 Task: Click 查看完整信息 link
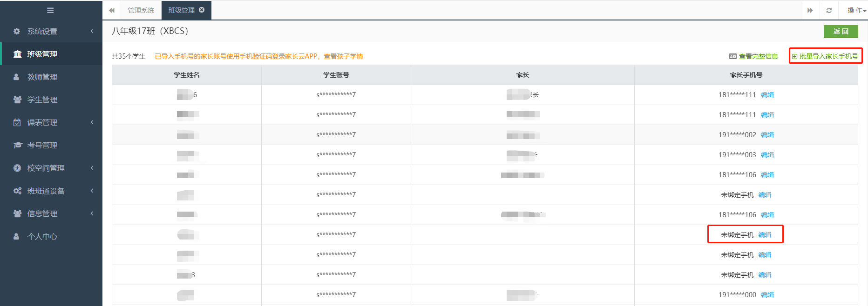point(753,56)
